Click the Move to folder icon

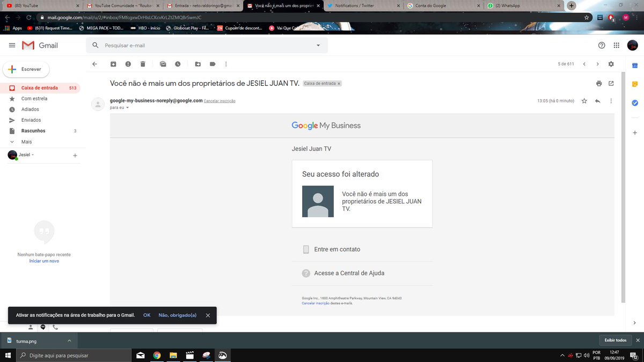(198, 64)
